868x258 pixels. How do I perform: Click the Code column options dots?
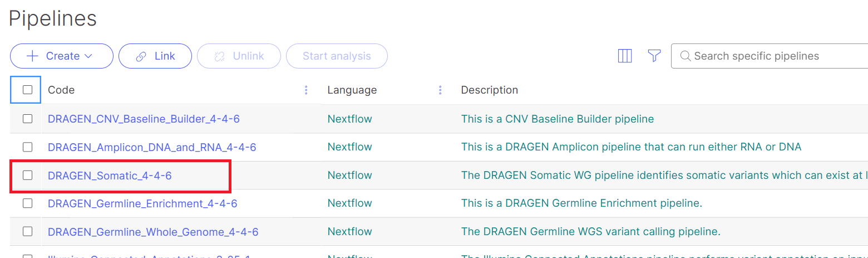(306, 90)
